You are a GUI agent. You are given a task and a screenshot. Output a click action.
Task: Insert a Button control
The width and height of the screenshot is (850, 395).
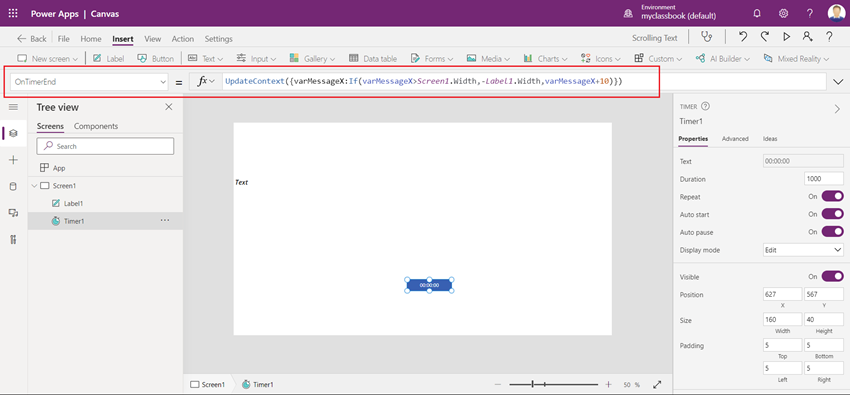[x=156, y=59]
